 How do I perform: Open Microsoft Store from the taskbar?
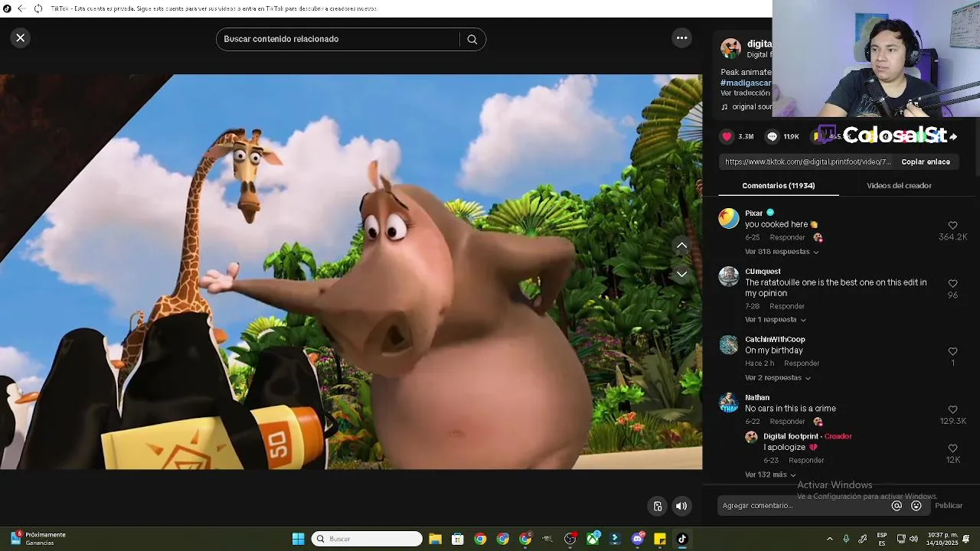coord(457,539)
